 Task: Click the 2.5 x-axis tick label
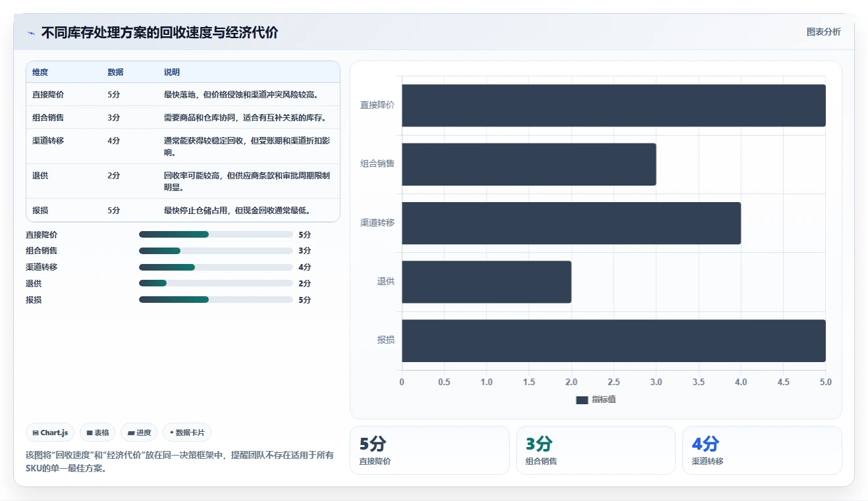click(614, 382)
